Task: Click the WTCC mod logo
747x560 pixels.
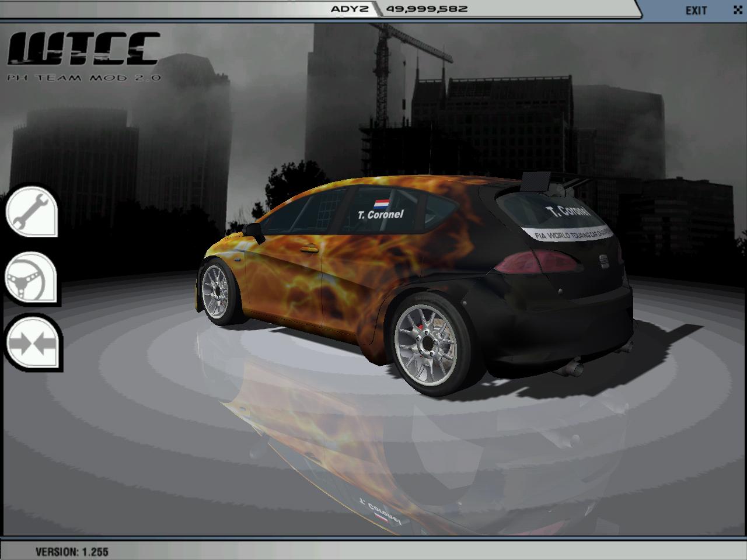Action: pyautogui.click(x=84, y=48)
